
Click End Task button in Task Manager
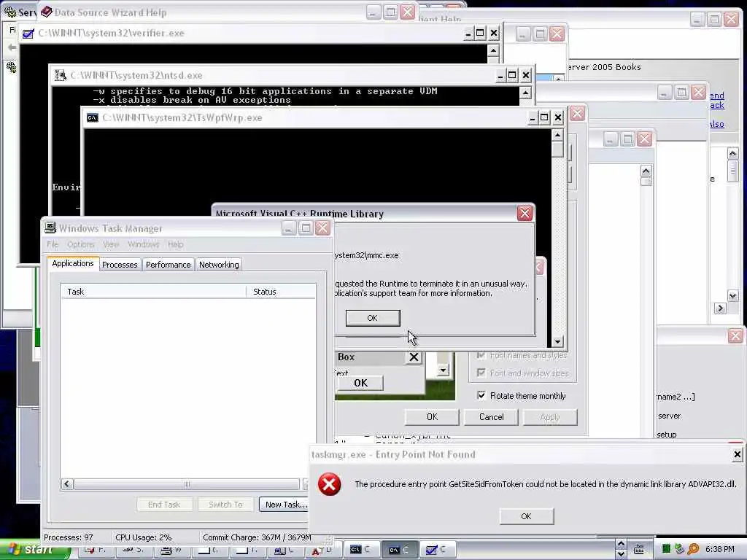(x=164, y=505)
